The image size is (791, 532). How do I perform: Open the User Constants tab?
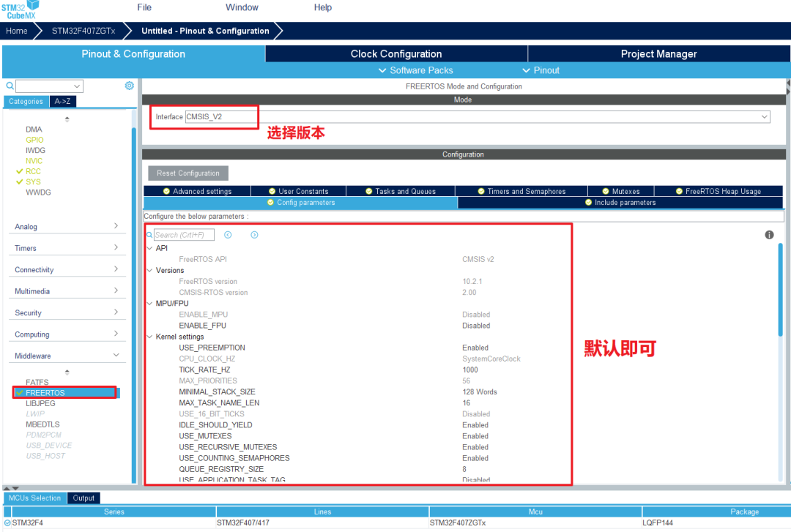pyautogui.click(x=298, y=191)
